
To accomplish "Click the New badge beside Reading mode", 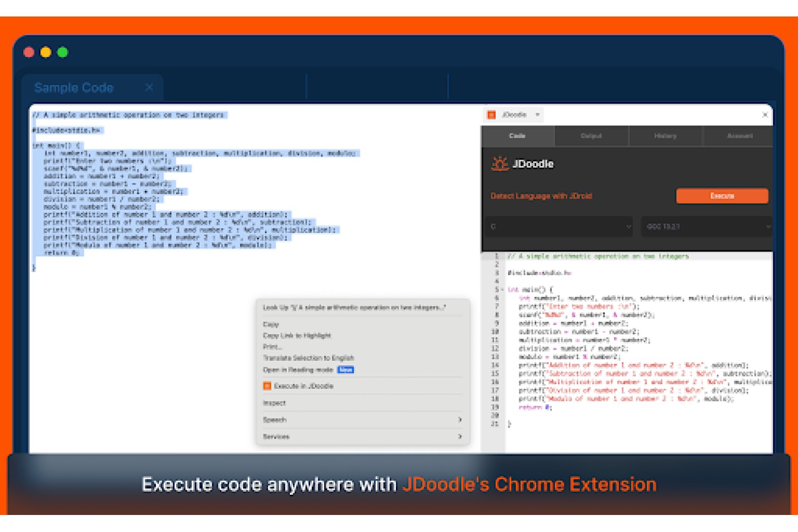I will 345,370.
